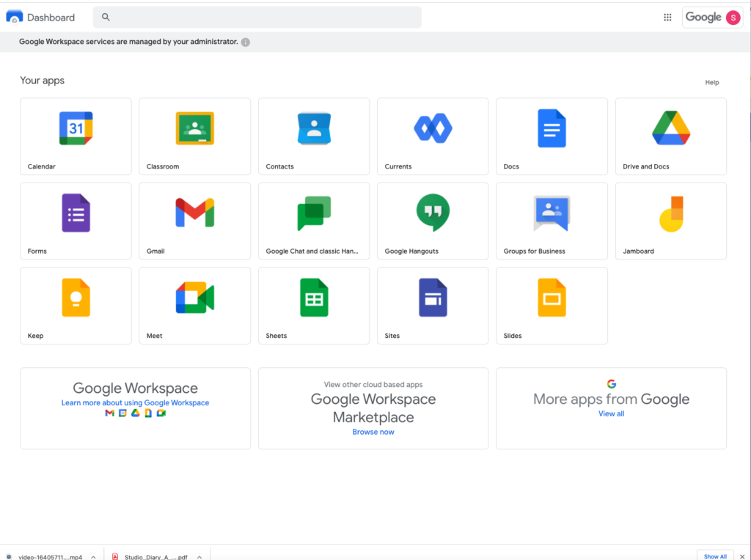Viewport: 751px width, 560px height.
Task: Open the Contacts app icon
Action: tap(314, 128)
